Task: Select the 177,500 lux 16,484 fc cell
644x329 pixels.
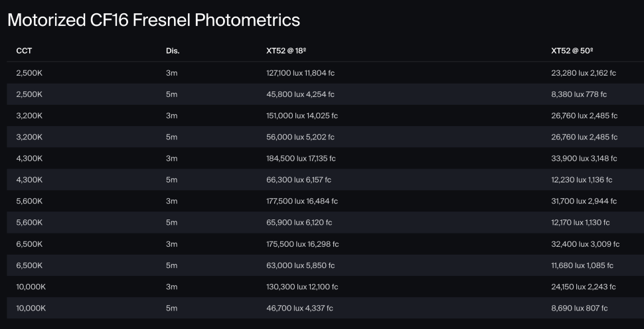Action: 302,201
